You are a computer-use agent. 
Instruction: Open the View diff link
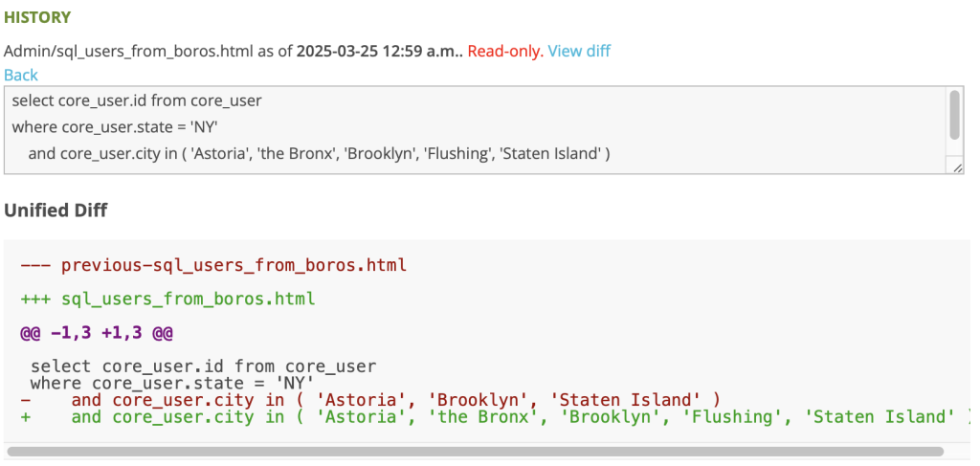click(579, 51)
